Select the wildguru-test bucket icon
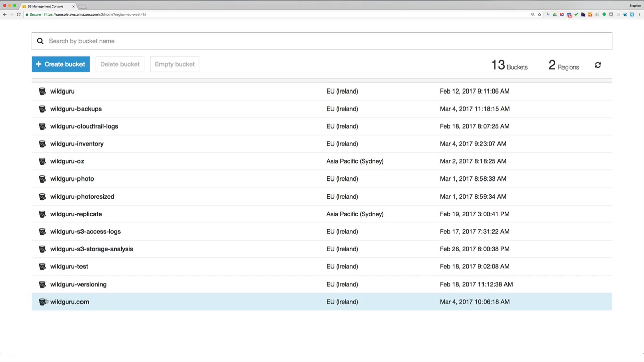 (42, 267)
